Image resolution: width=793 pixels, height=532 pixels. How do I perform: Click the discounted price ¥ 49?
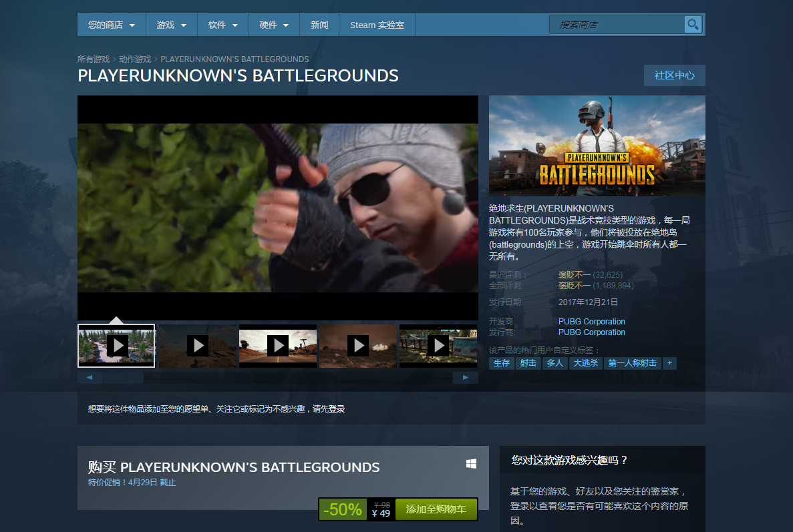pos(381,513)
